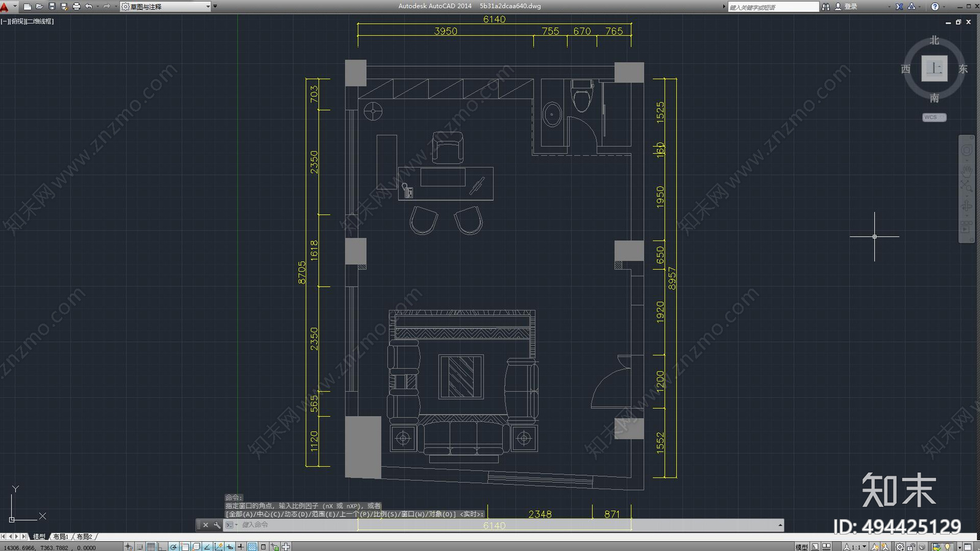Screen dimensions: 980x551
Task: Click the binoculars search icon
Action: click(826, 7)
